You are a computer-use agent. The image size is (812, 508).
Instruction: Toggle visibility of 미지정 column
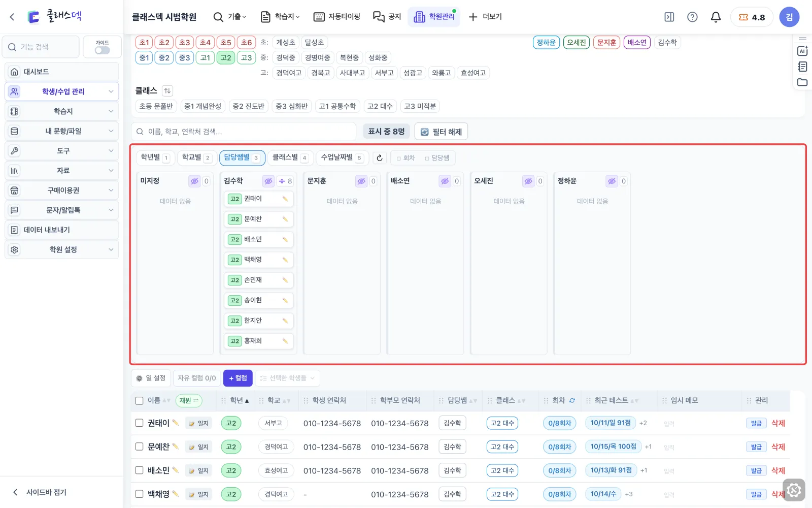pyautogui.click(x=194, y=181)
